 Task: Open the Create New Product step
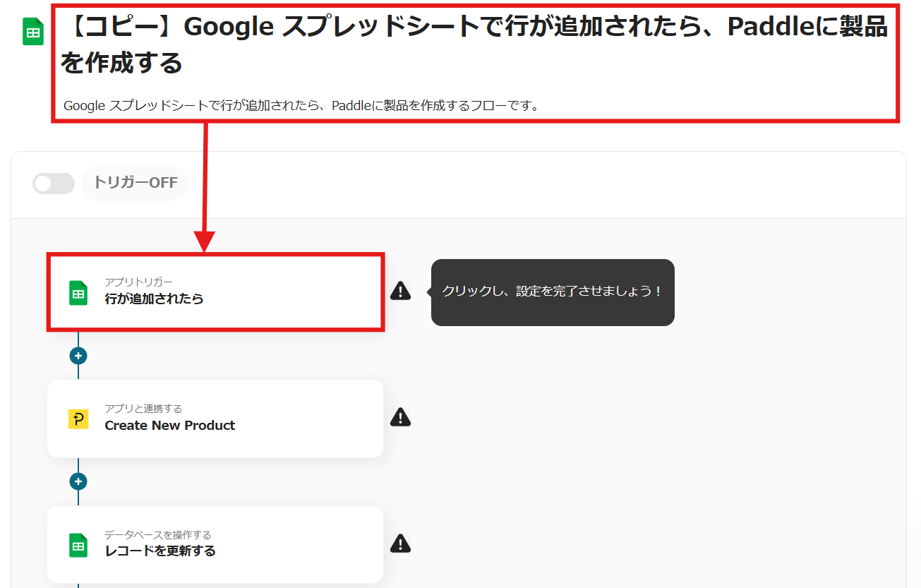coord(215,419)
